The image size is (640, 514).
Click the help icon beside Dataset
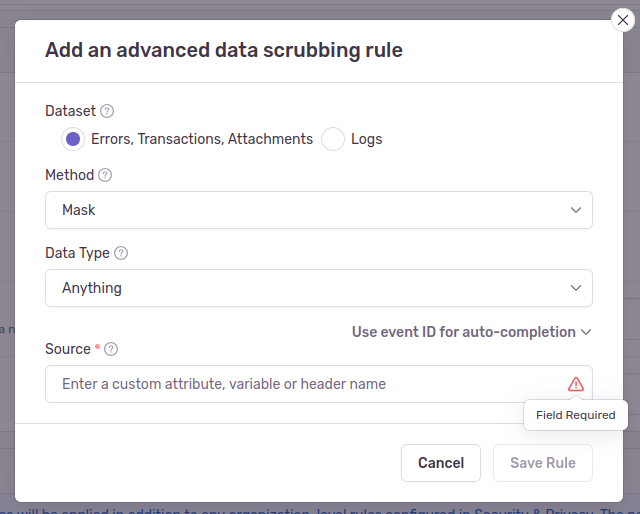(107, 111)
